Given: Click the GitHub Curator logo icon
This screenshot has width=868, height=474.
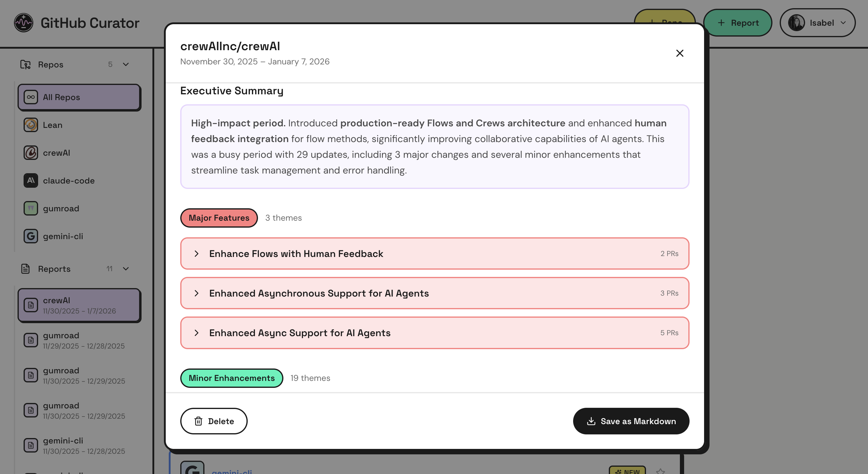Looking at the screenshot, I should coord(24,22).
